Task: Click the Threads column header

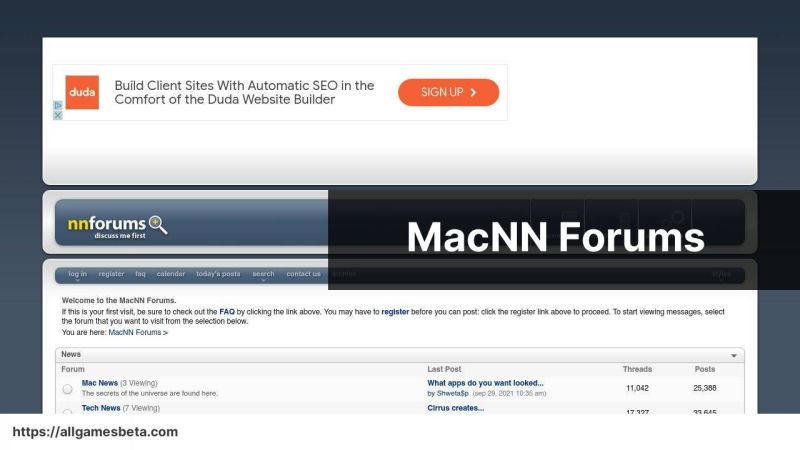Action: tap(637, 369)
